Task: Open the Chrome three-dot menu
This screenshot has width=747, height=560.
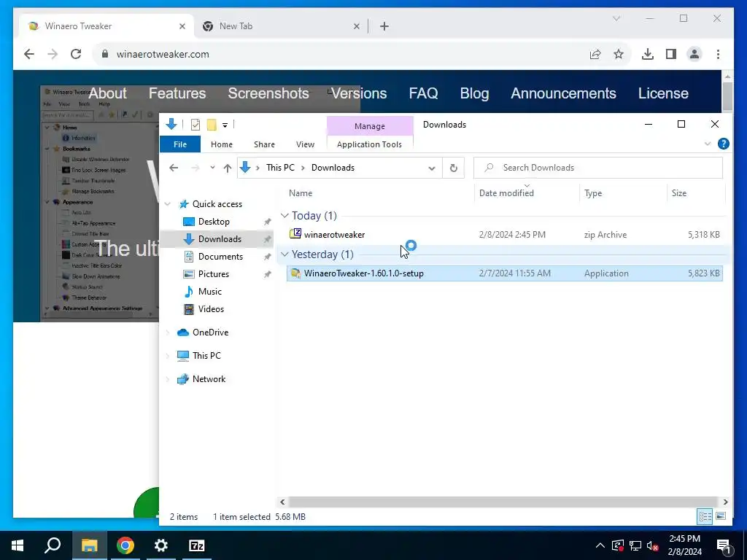Action: pyautogui.click(x=718, y=54)
